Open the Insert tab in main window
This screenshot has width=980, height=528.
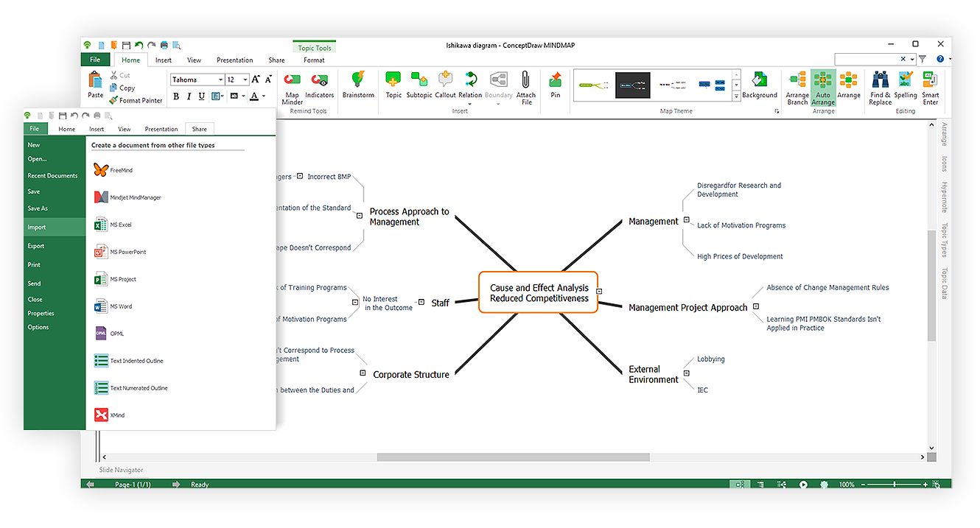click(164, 60)
